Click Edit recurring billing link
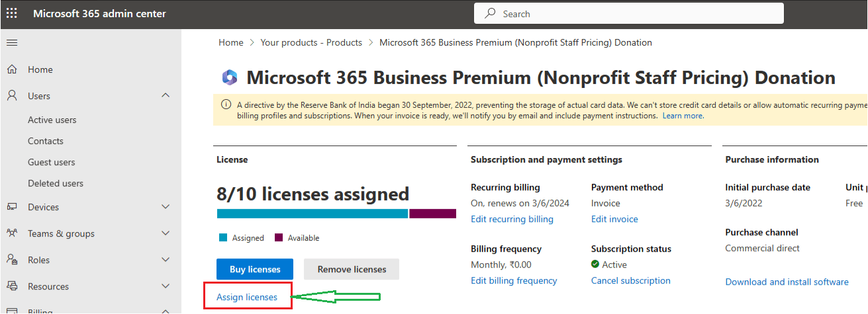 pyautogui.click(x=512, y=219)
